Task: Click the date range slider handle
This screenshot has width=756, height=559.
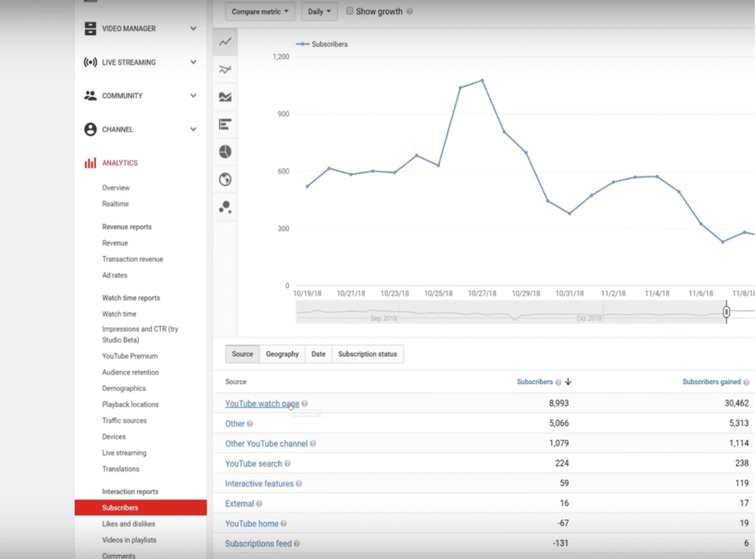Action: coord(726,312)
